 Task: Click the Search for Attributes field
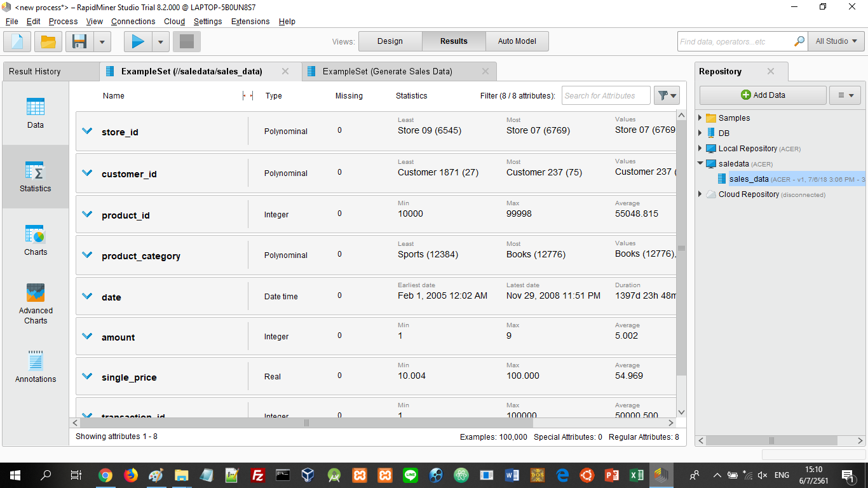tap(606, 95)
